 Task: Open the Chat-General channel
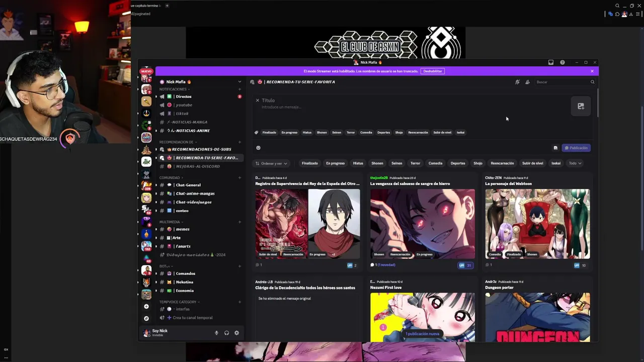(x=200, y=185)
